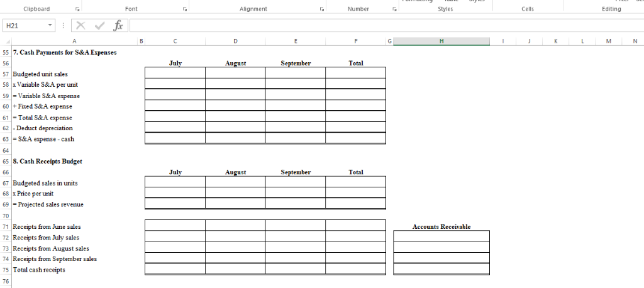Open the Number format dialog launcher

394,9
